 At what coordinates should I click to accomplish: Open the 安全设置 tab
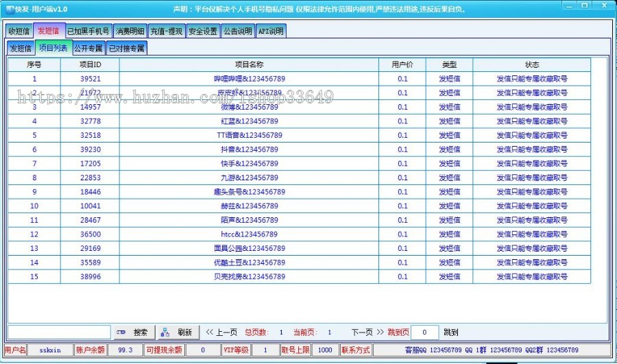[203, 31]
